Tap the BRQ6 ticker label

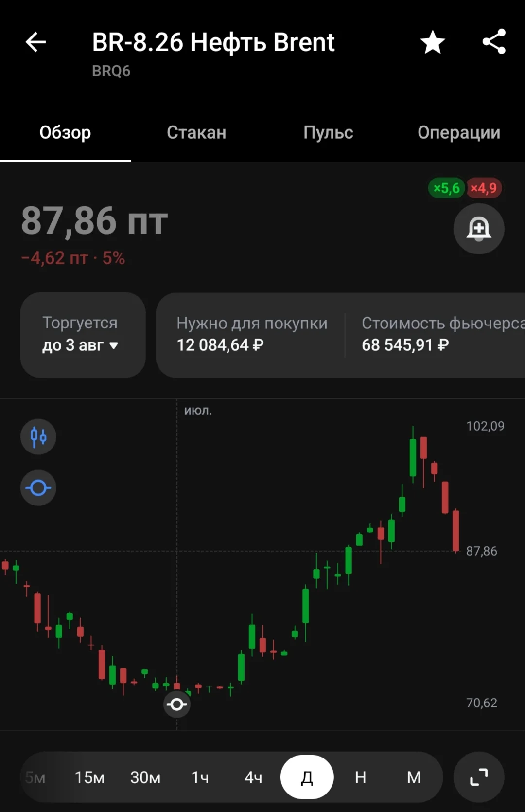pos(111,71)
